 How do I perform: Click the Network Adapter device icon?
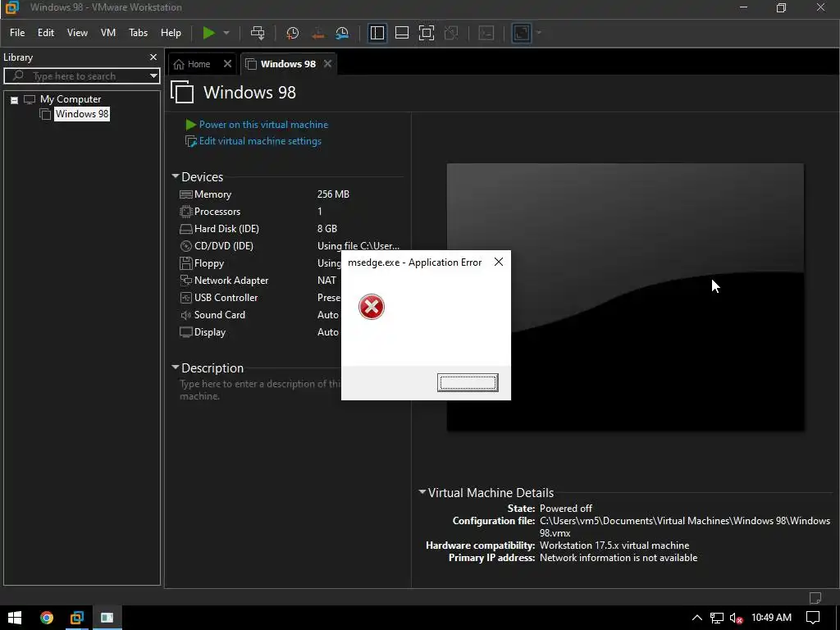coord(186,281)
